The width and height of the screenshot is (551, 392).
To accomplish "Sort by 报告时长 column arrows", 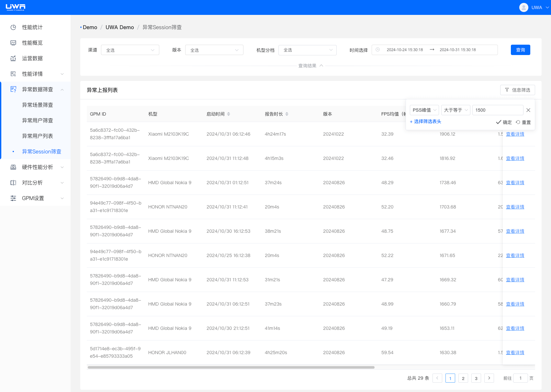I will click(x=287, y=114).
